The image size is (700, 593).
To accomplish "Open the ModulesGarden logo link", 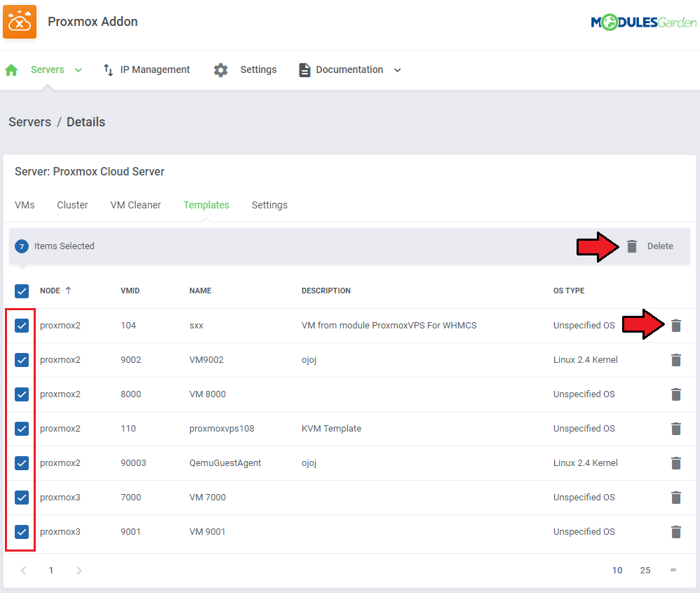I will (x=643, y=22).
